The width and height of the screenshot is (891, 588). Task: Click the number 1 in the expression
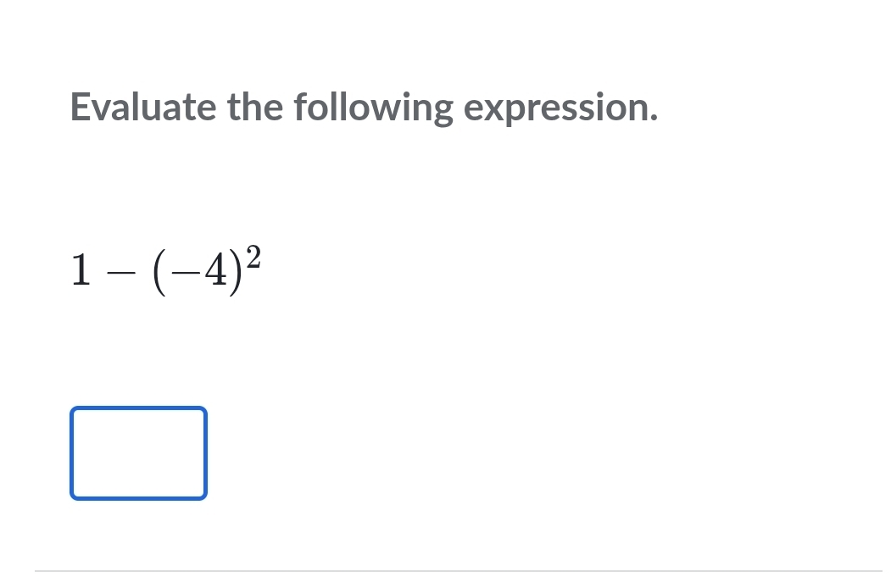(x=81, y=270)
